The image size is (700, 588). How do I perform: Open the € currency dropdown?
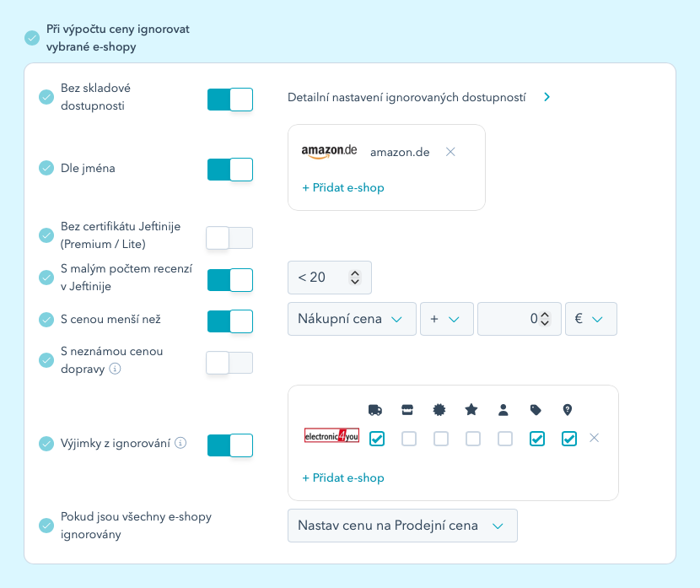tap(591, 319)
